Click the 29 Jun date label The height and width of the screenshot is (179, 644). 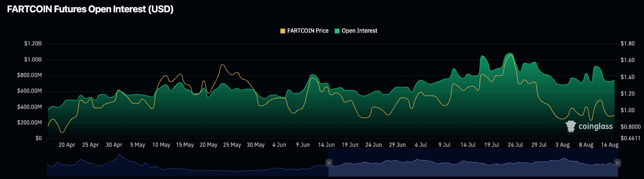(x=397, y=145)
